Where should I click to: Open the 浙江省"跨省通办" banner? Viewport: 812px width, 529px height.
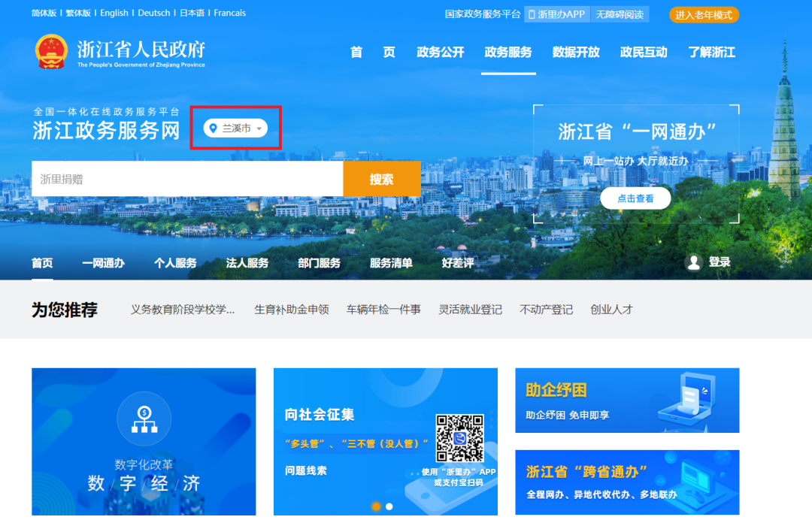627,482
